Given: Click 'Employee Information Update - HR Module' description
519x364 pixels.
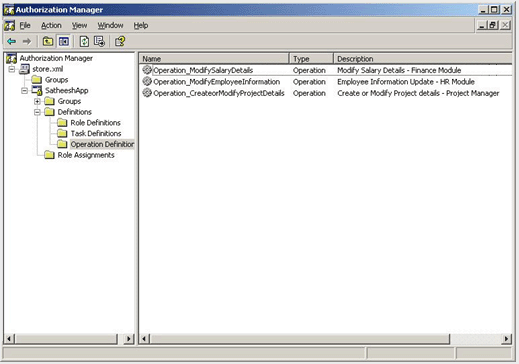Looking at the screenshot, I should (x=406, y=82).
